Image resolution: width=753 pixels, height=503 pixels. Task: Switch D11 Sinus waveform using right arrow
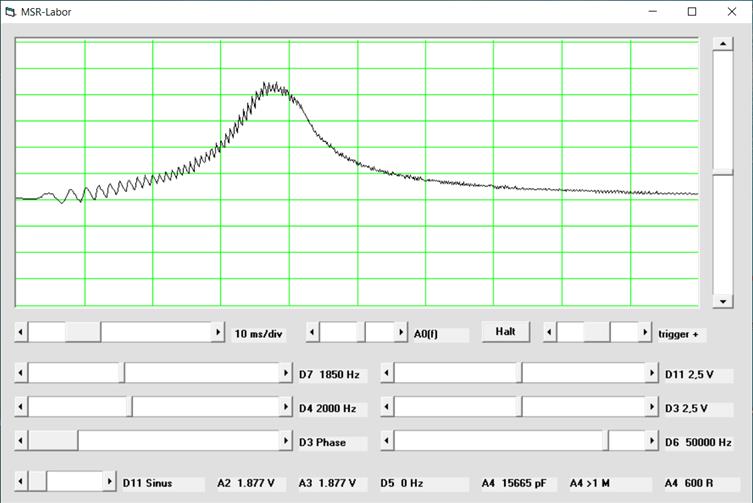[109, 482]
